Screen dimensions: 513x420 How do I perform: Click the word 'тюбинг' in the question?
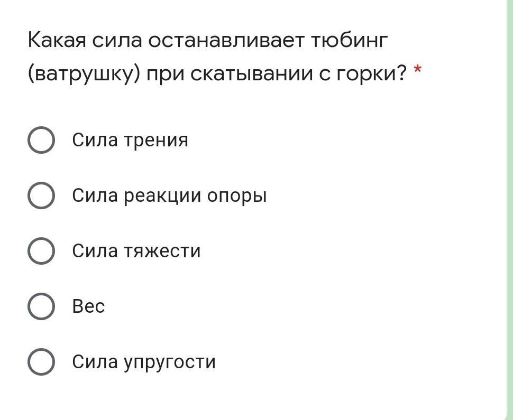click(x=349, y=40)
